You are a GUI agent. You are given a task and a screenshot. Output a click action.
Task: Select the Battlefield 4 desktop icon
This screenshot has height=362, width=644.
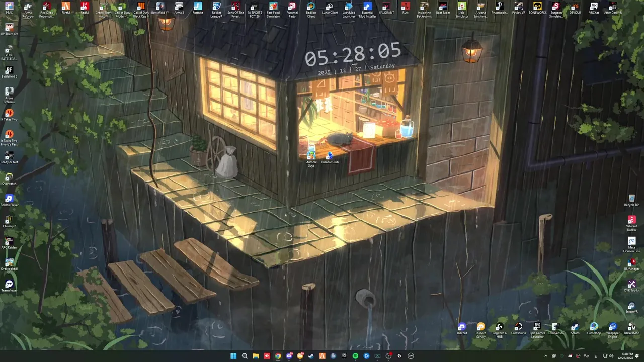(x=160, y=8)
